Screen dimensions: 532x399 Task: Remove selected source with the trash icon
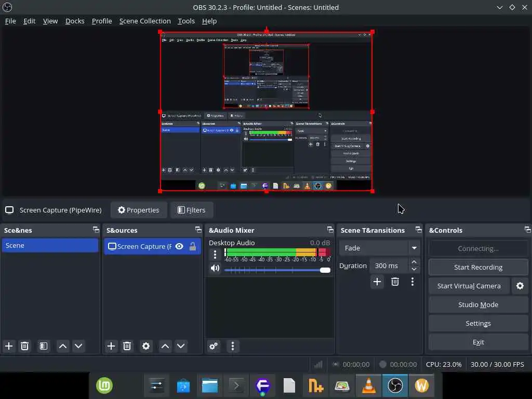(x=127, y=346)
